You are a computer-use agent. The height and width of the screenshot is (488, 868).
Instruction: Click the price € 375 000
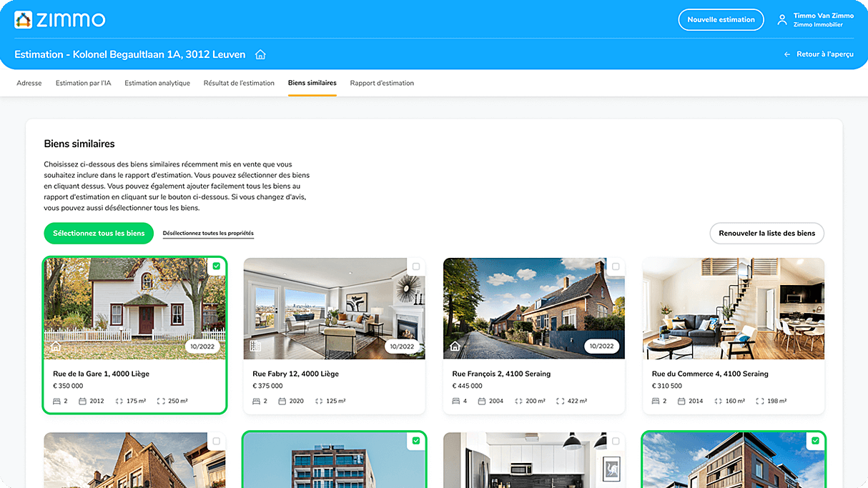pos(267,386)
